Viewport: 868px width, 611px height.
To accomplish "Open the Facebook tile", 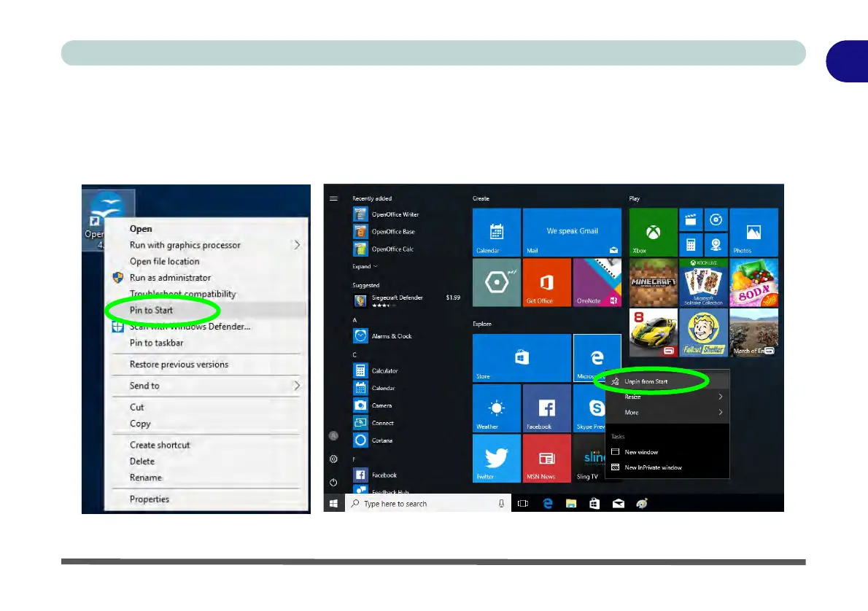I will click(x=547, y=408).
